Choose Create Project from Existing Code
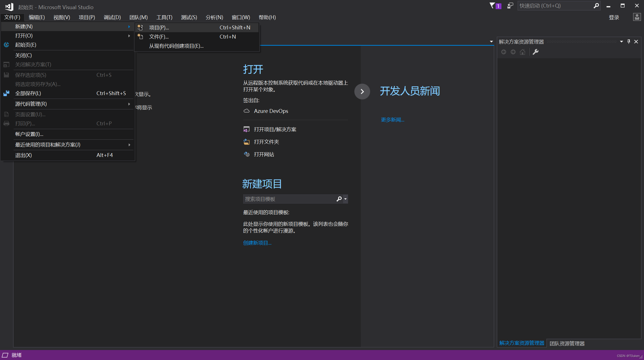The height and width of the screenshot is (360, 644). (176, 46)
